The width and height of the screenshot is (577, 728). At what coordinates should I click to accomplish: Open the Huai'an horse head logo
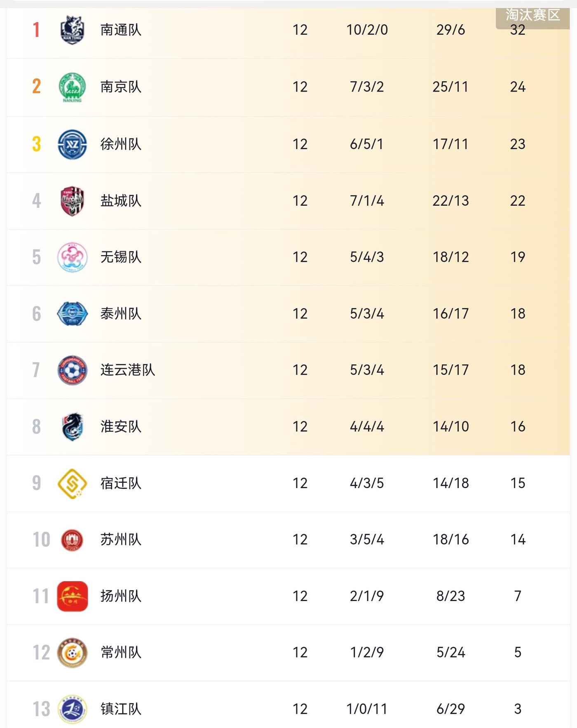click(x=72, y=427)
